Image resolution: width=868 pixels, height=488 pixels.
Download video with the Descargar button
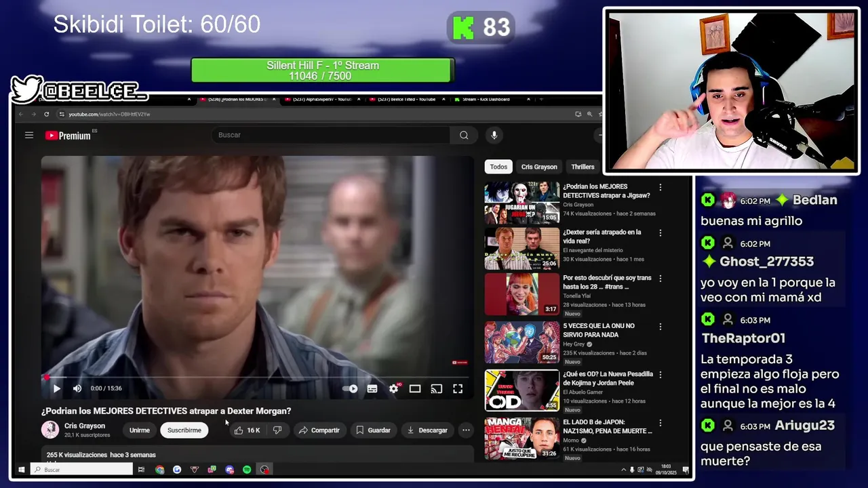427,430
